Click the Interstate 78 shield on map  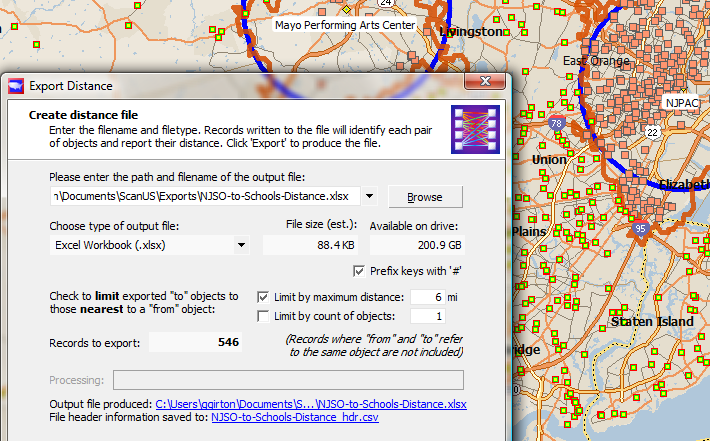556,123
